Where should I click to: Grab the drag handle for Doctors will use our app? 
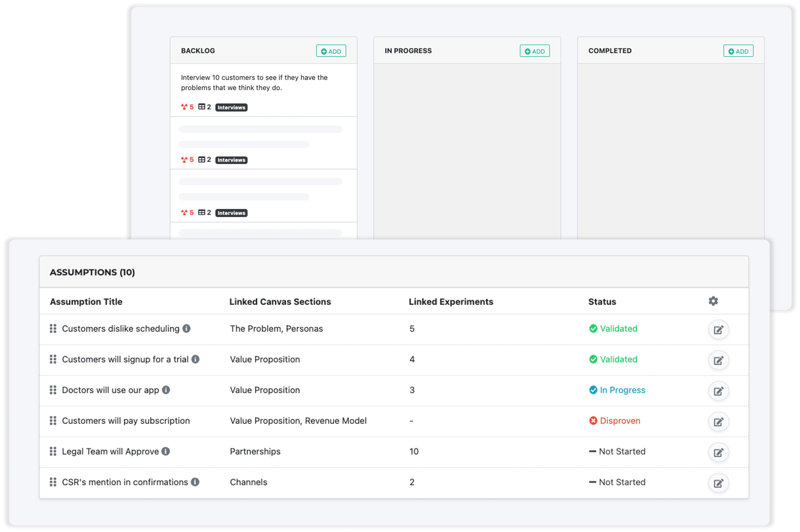(x=53, y=390)
